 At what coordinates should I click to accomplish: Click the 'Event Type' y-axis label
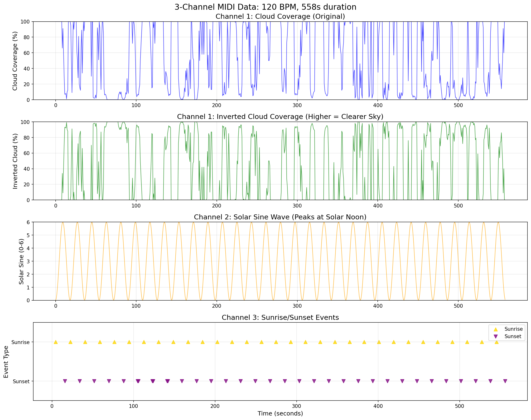[6, 362]
